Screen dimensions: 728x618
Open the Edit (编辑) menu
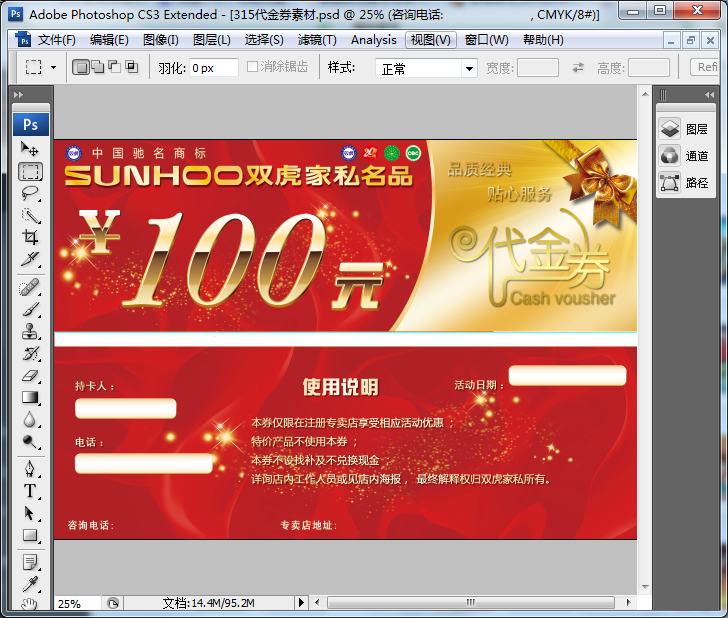109,40
